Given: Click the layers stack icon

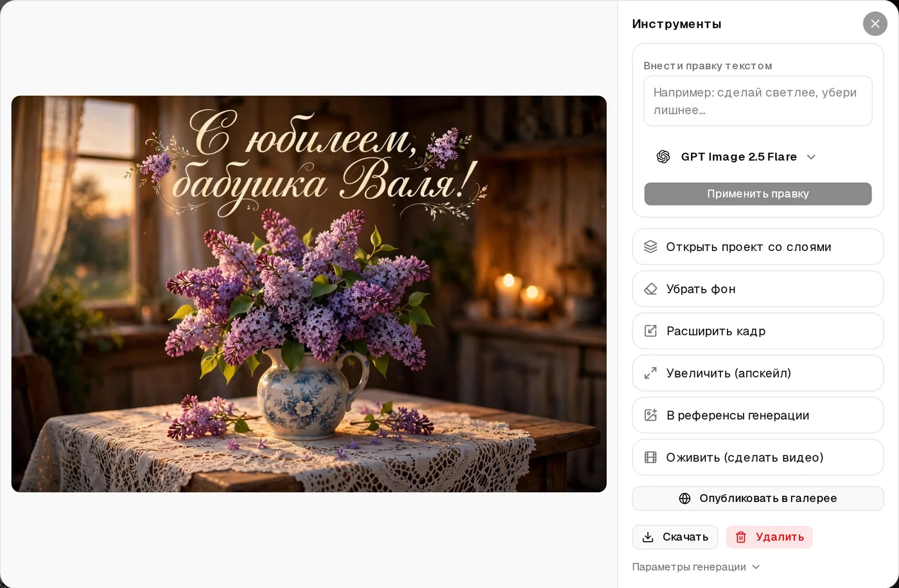Looking at the screenshot, I should pos(650,246).
